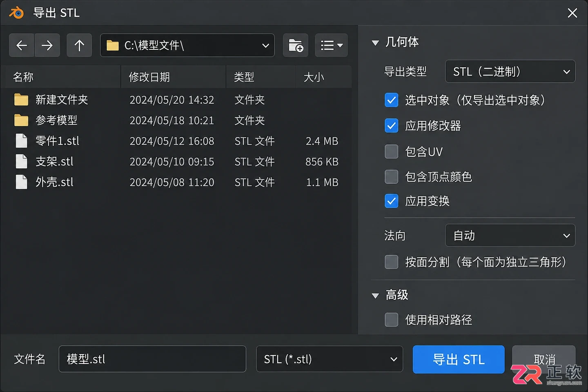Click the forward navigation arrow
Viewport: 588px width, 392px height.
pos(47,45)
